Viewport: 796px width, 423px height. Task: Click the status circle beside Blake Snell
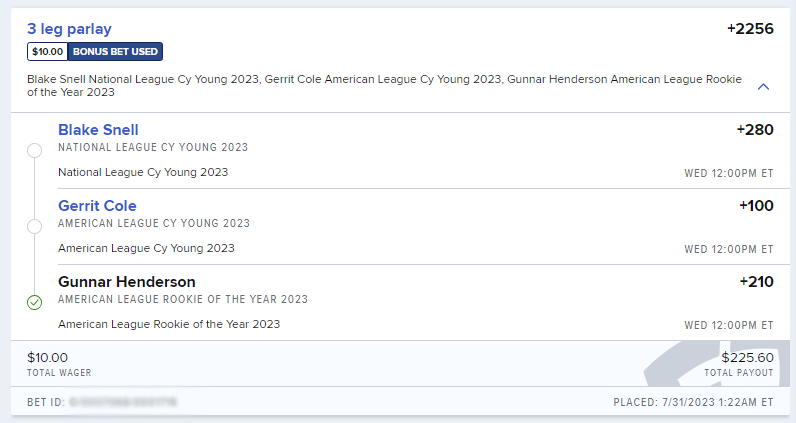pyautogui.click(x=35, y=151)
